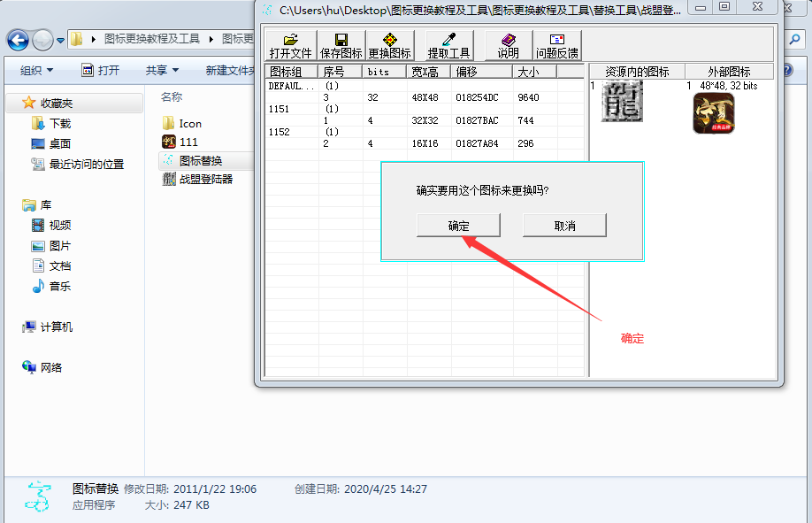Click the 打开文件 open file toolbar icon
The width and height of the screenshot is (812, 523).
(x=290, y=46)
